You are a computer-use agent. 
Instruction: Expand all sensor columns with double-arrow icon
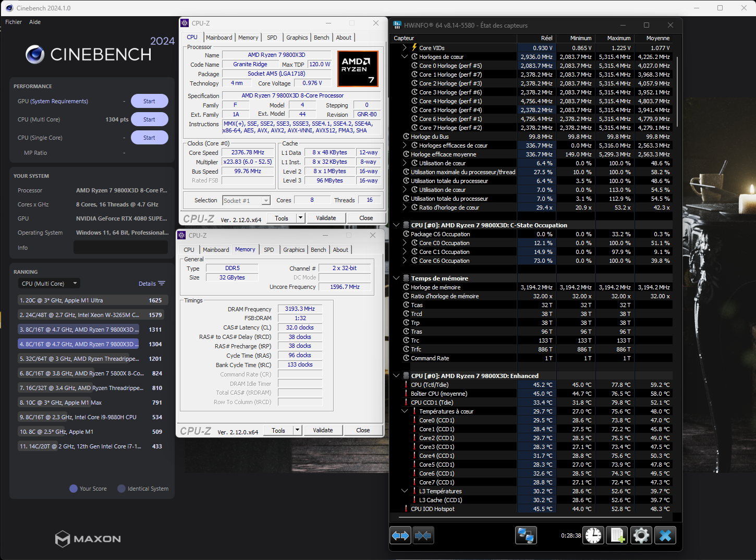[400, 535]
